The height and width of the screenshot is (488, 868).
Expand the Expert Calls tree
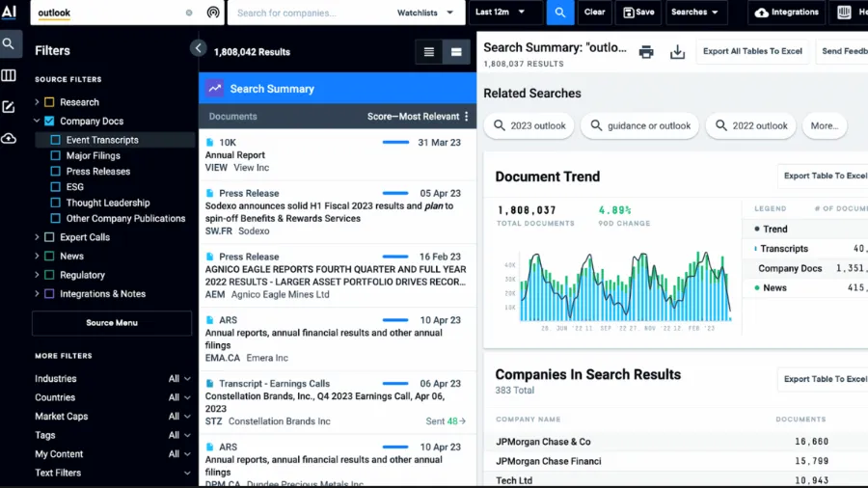[37, 237]
